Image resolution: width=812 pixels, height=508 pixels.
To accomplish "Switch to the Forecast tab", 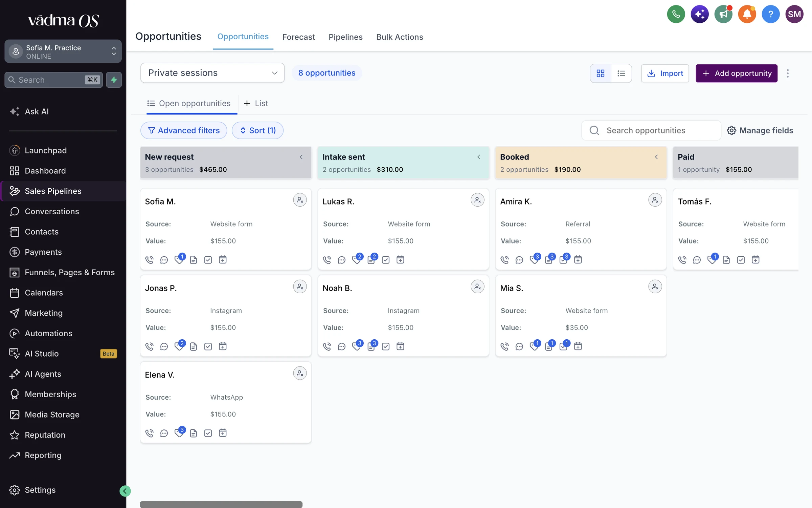I will pos(298,37).
